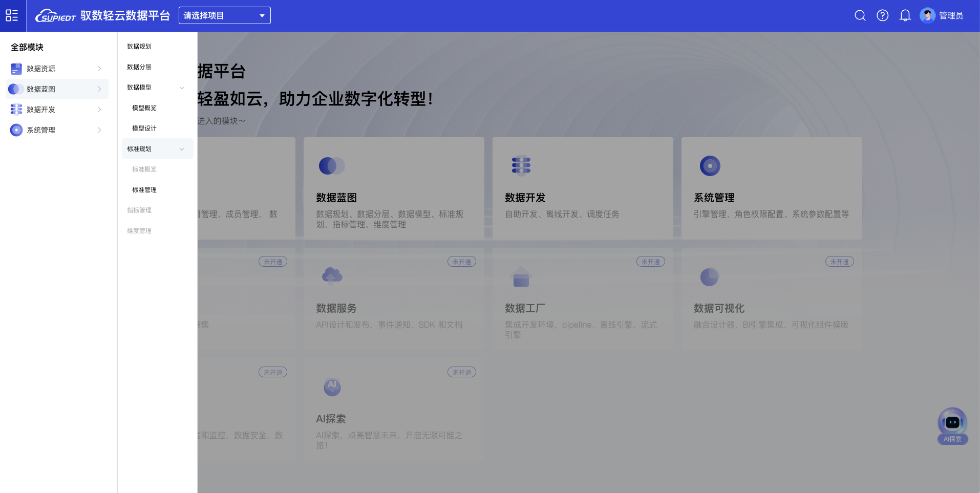
Task: Open 标准概览 submenu item
Action: (144, 169)
